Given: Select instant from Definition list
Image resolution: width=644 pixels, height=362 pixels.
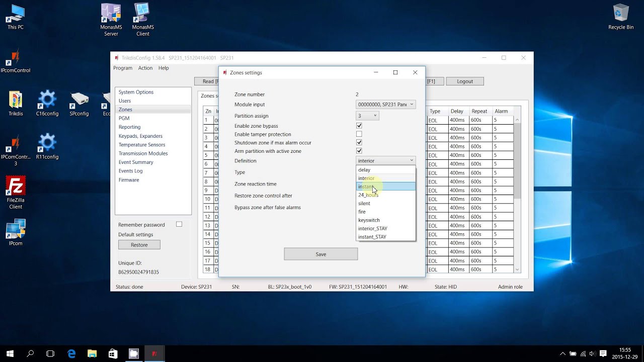Looking at the screenshot, I should 386,187.
